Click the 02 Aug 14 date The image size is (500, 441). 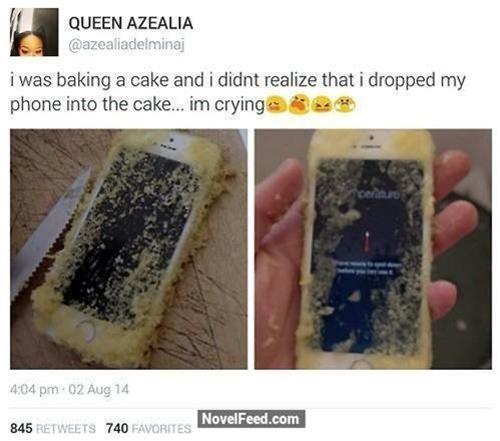pyautogui.click(x=98, y=389)
